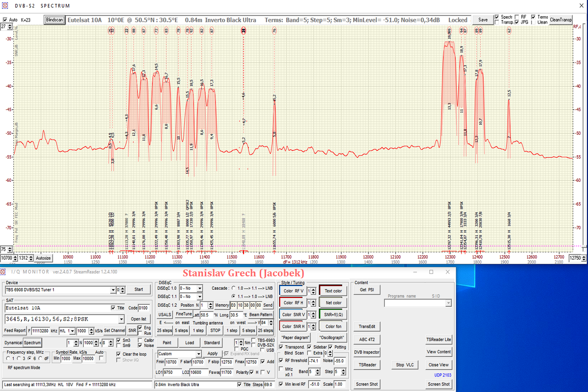The height and width of the screenshot is (392, 588).
Task: Enable the RF checkbox in the top bar
Action: 517,17
